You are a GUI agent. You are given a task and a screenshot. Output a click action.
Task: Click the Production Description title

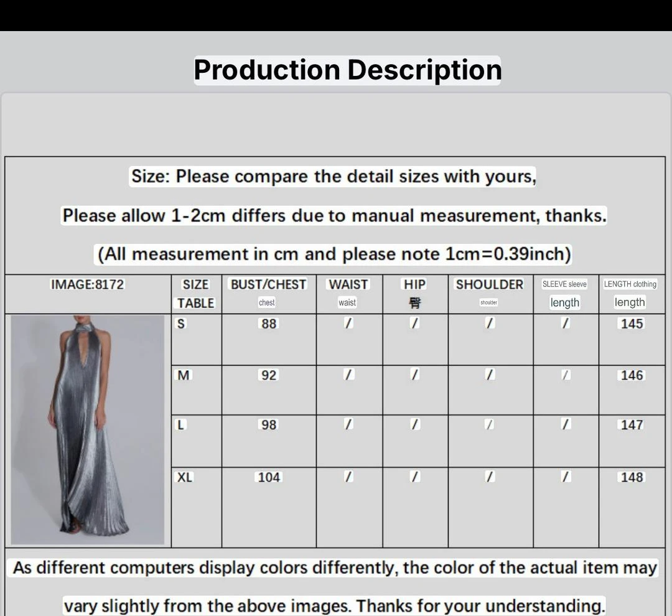click(348, 70)
